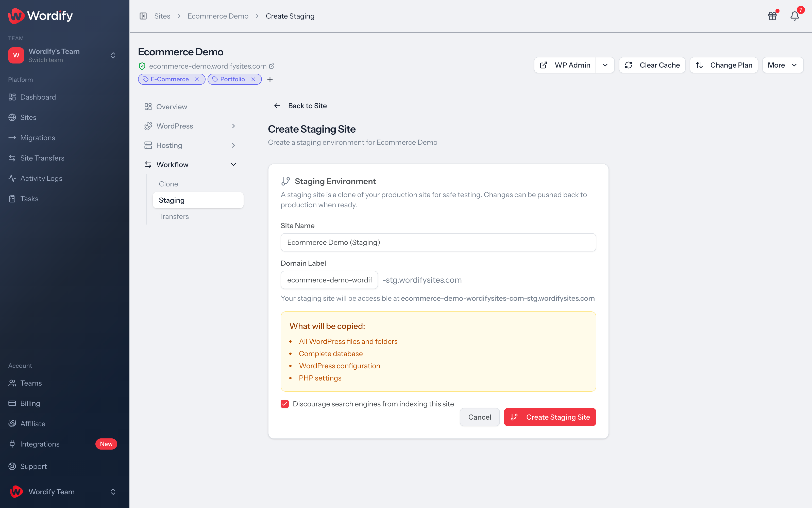Click the back arrow icon
The height and width of the screenshot is (508, 812).
pyautogui.click(x=277, y=106)
